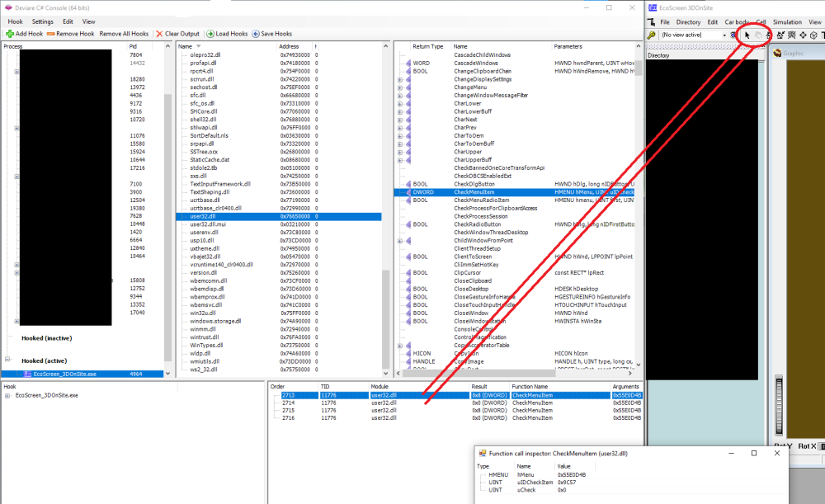
Task: Open the Simulation menu in EcoScreen
Action: (787, 22)
